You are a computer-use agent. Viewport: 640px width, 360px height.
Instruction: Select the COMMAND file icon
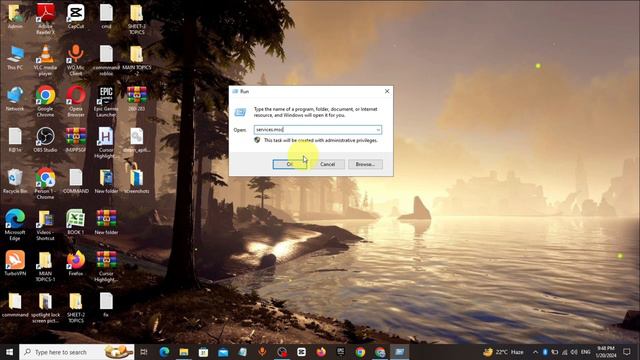(76, 181)
